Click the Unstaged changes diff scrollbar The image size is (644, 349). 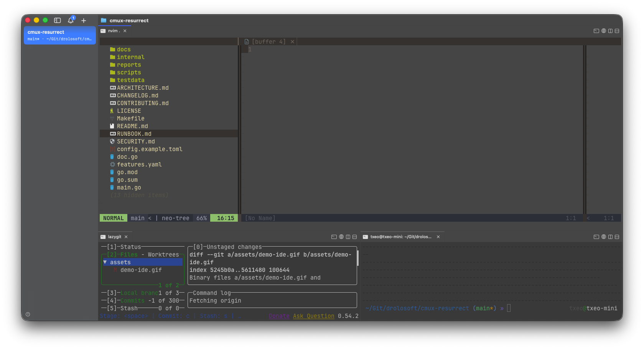358,258
